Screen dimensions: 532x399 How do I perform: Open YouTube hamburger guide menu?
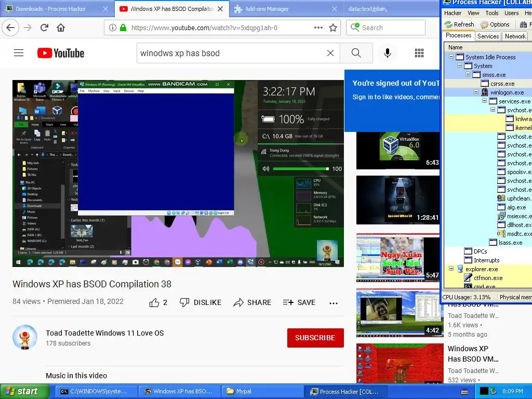(x=19, y=53)
